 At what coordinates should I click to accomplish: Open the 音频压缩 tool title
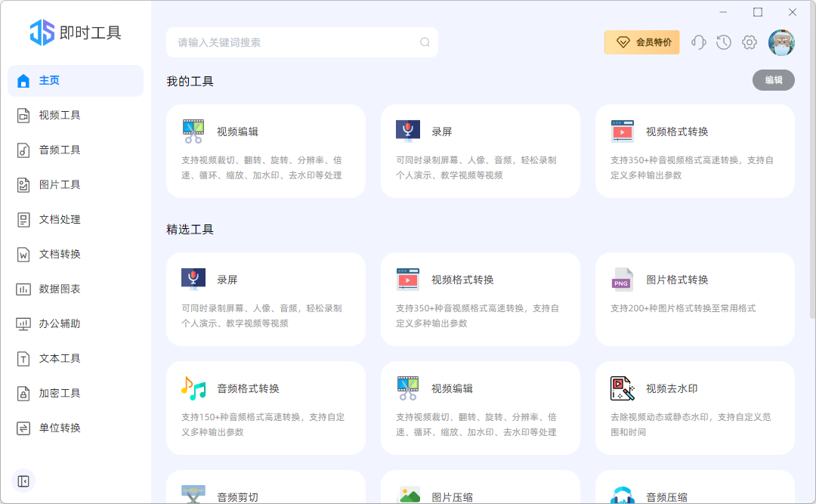click(x=666, y=497)
